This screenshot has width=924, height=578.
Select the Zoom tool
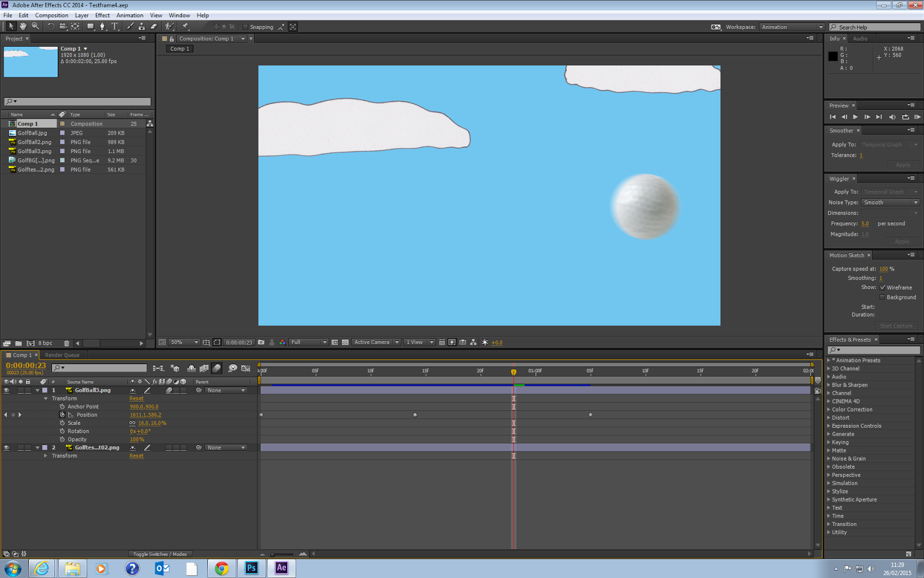(x=34, y=27)
